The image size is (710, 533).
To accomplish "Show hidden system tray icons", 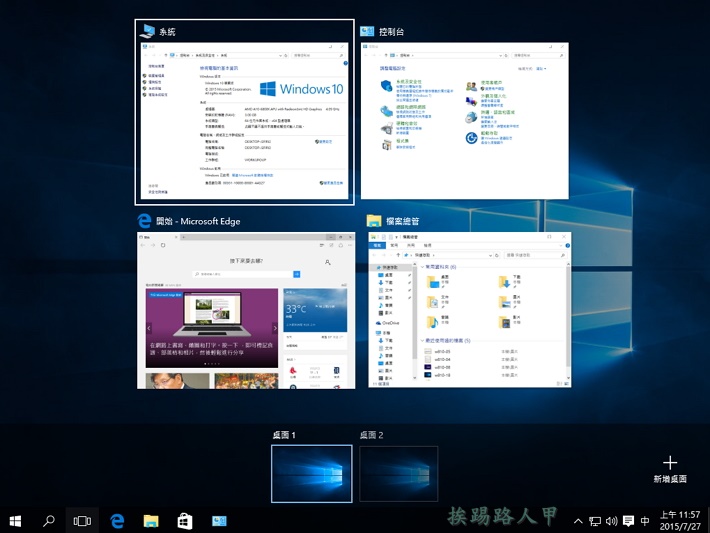I will tap(578, 521).
